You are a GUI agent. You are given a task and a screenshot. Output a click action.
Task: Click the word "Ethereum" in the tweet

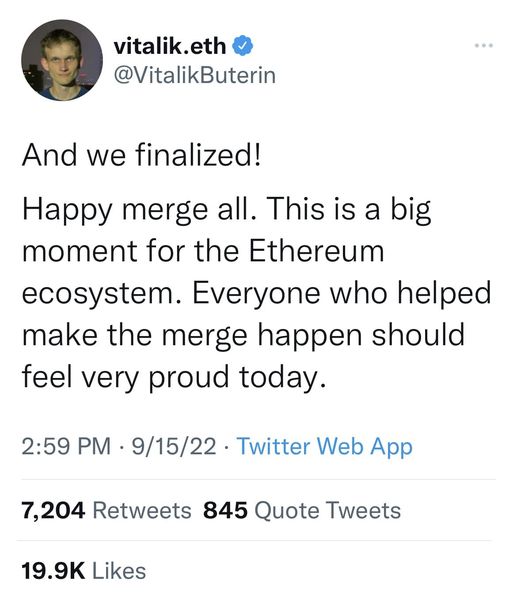(x=316, y=251)
